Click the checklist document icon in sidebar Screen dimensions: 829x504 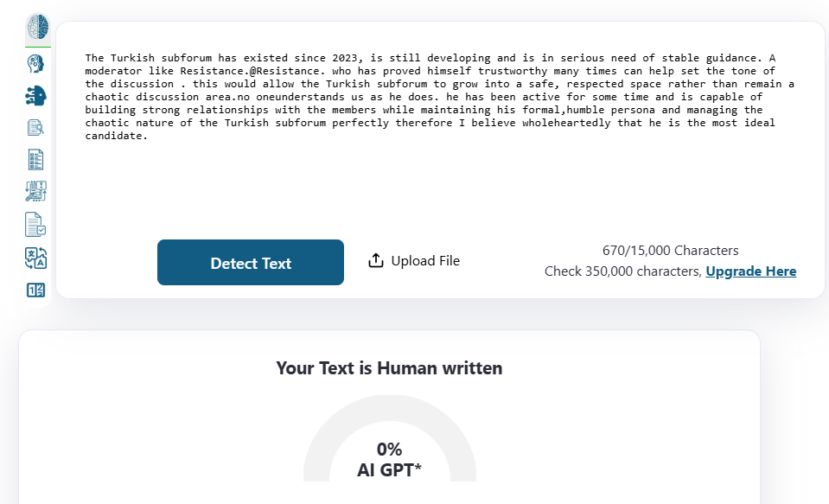pos(36,160)
